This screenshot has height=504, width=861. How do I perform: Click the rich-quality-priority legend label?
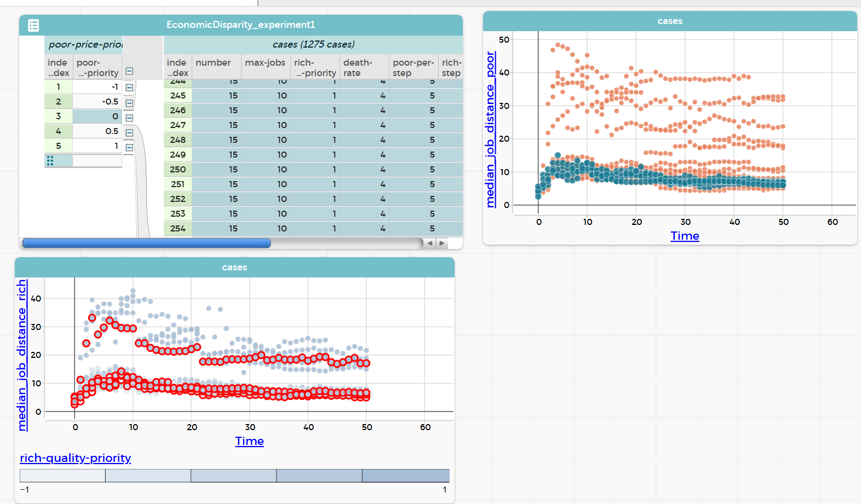coord(76,458)
